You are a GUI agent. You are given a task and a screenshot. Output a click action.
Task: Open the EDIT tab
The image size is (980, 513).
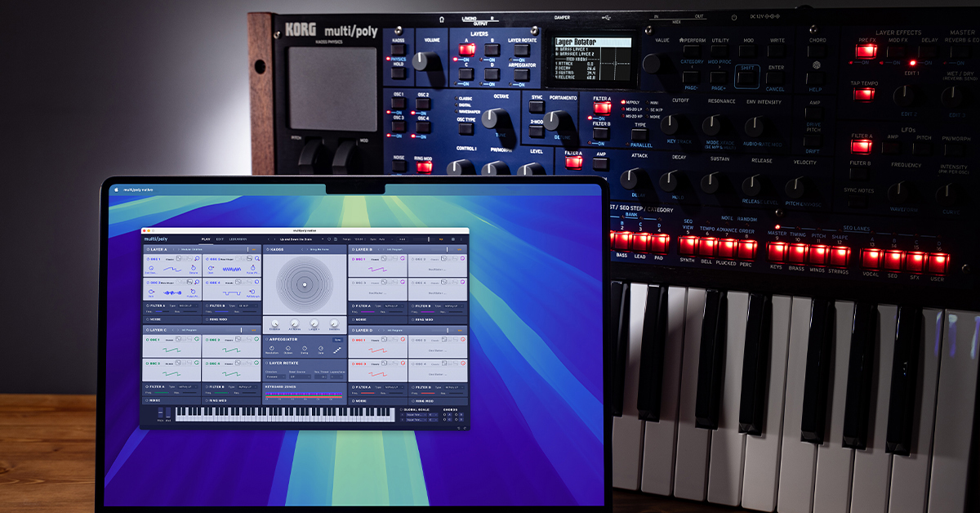tap(220, 239)
